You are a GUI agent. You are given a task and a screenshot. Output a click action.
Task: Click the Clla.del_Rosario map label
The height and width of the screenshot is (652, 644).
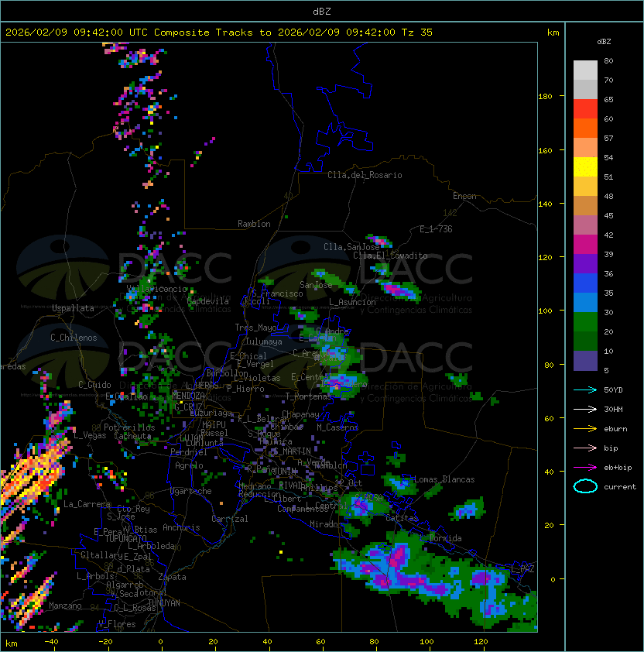[x=365, y=175]
